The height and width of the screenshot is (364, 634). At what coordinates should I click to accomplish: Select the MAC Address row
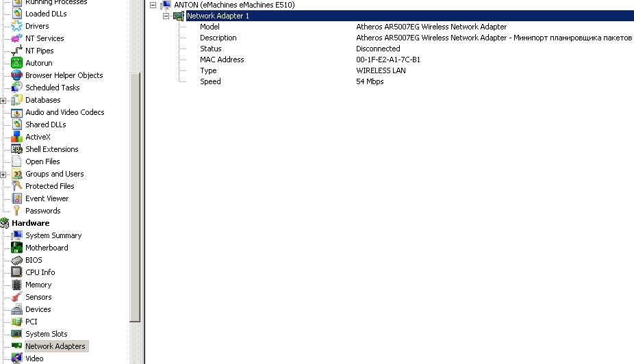[x=222, y=60]
